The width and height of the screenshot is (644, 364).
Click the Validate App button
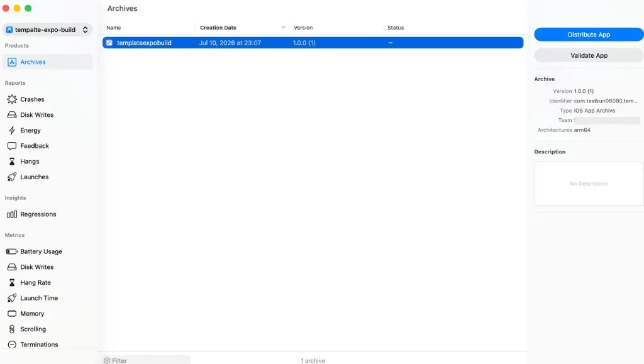click(x=589, y=55)
